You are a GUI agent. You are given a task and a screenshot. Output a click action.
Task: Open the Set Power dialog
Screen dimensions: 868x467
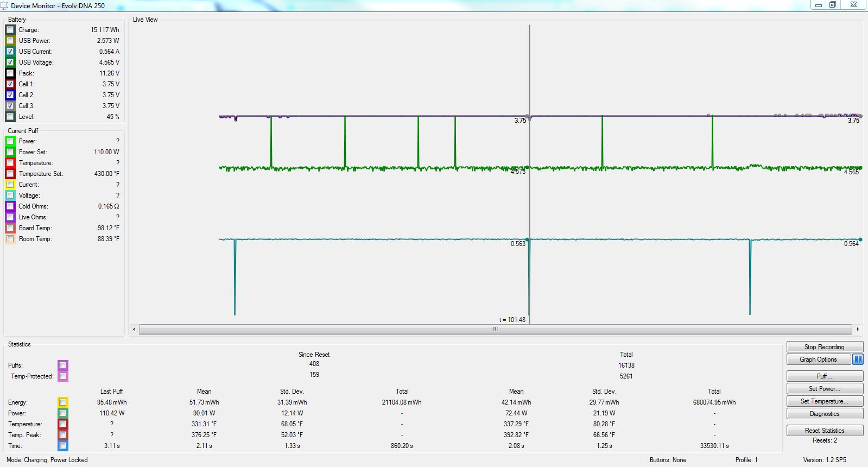pos(824,389)
